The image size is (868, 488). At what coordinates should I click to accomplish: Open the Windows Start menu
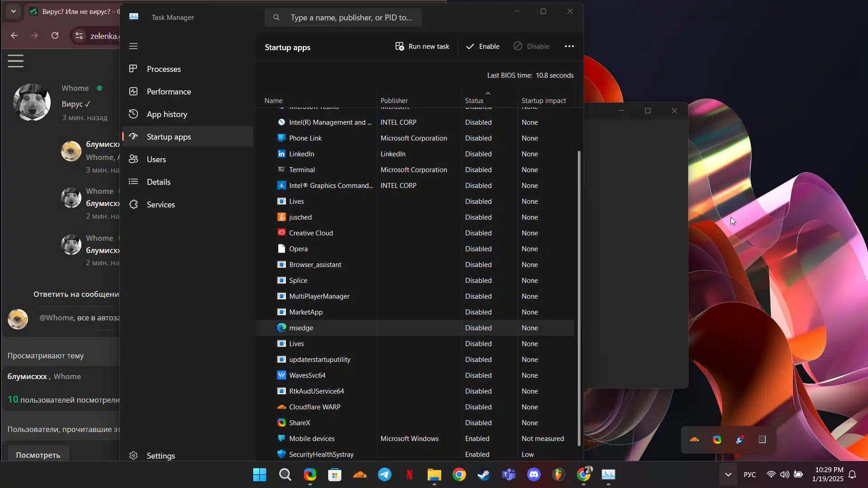point(259,474)
